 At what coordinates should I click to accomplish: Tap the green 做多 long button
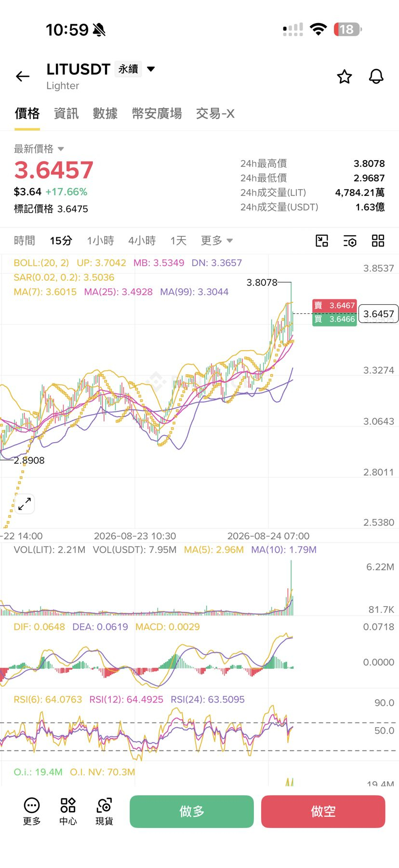pyautogui.click(x=192, y=812)
